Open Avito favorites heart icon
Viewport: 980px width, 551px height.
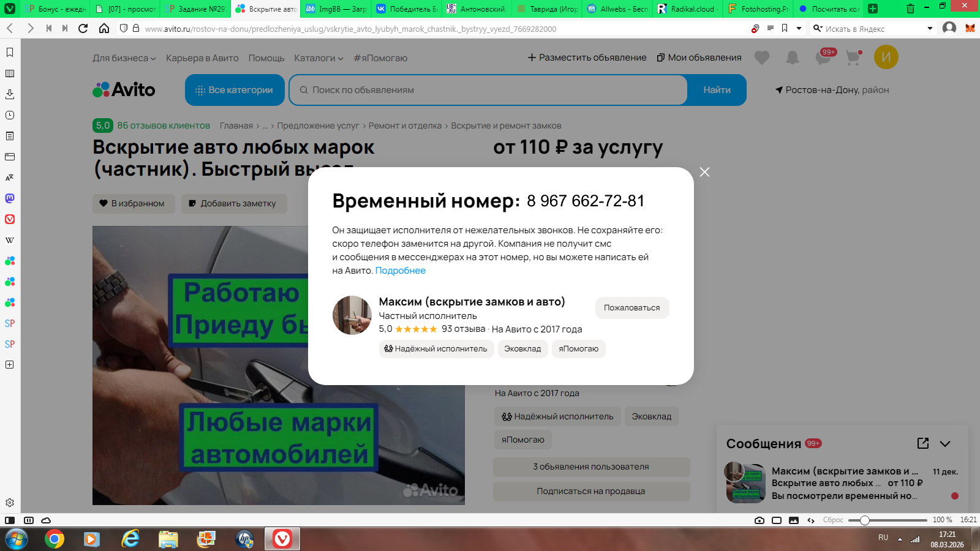point(762,58)
